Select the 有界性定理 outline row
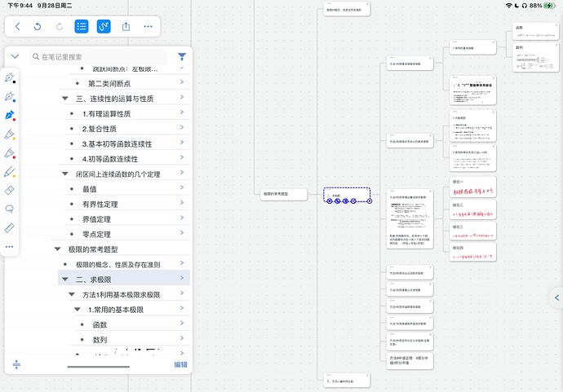Screen dimensions: 563x392 tap(127, 204)
